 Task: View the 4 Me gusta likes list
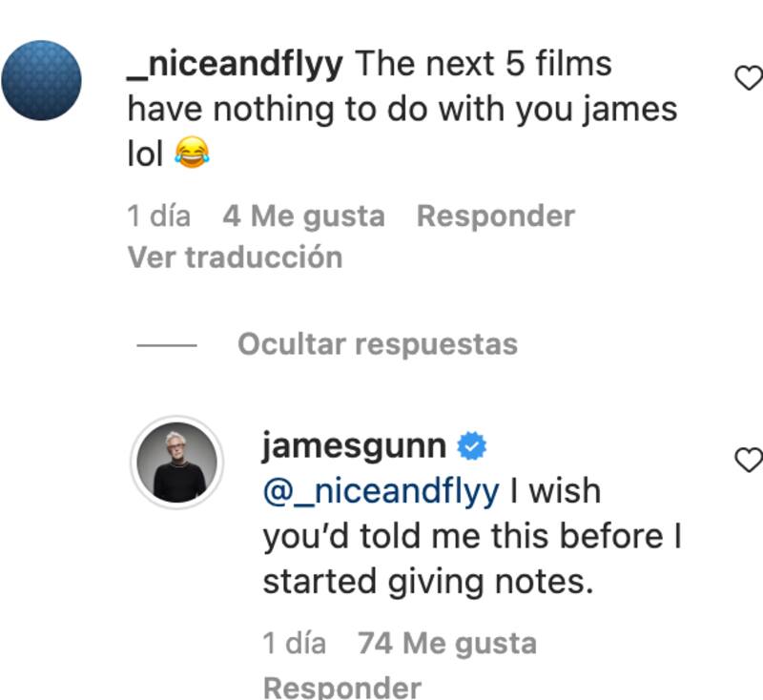point(303,216)
